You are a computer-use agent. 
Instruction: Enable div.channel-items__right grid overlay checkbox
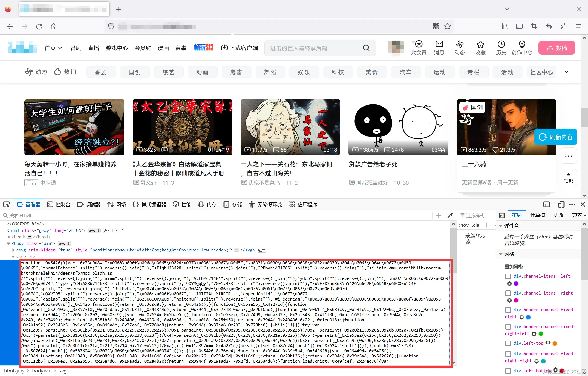tap(508, 293)
